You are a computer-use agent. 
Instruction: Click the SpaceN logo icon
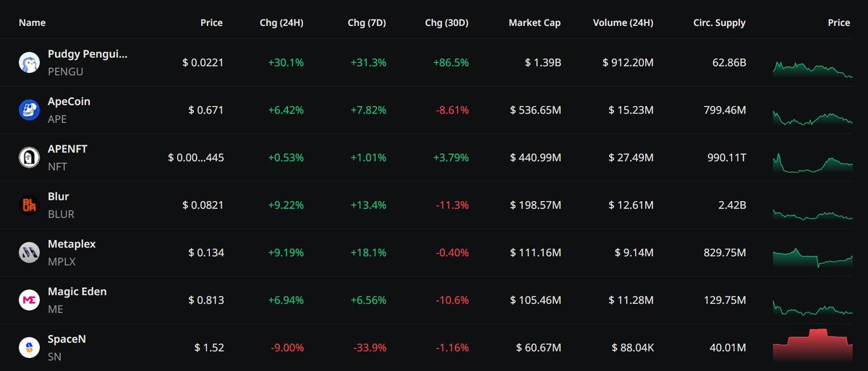[x=28, y=348]
